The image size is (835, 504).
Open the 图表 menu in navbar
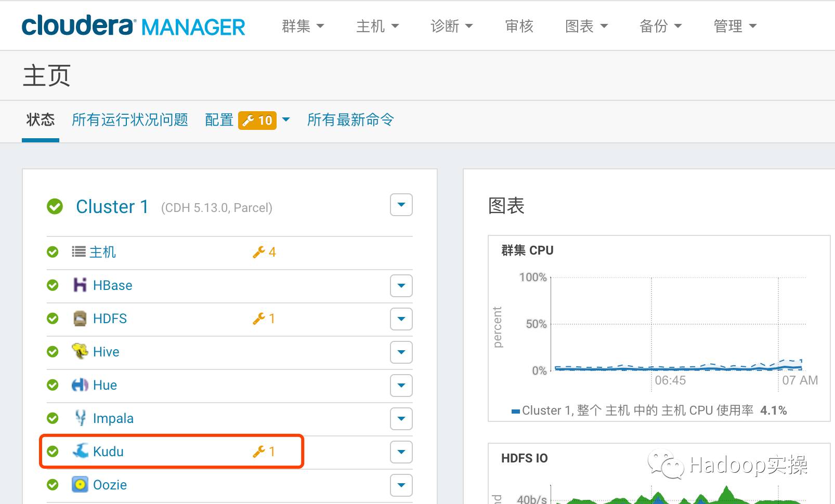point(586,26)
